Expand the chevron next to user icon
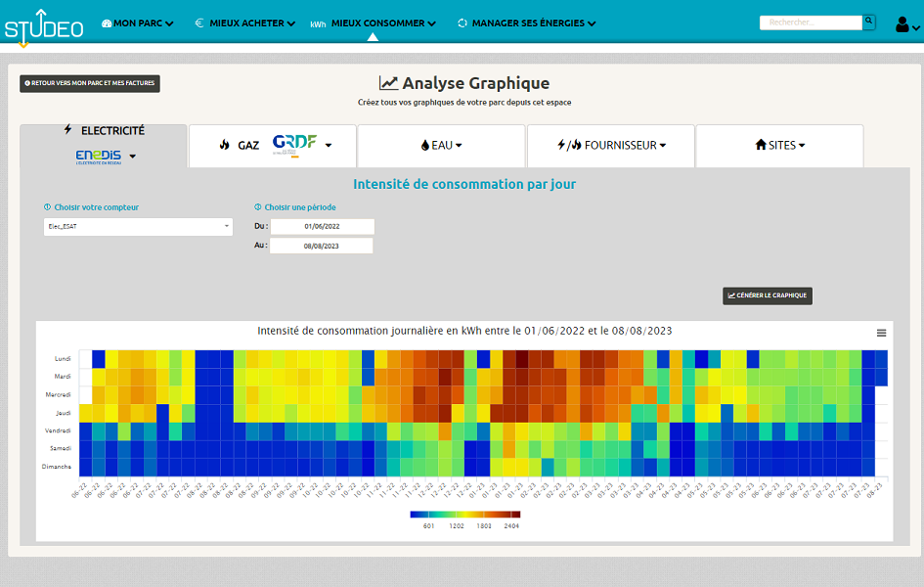Image resolution: width=924 pixels, height=587 pixels. click(916, 27)
